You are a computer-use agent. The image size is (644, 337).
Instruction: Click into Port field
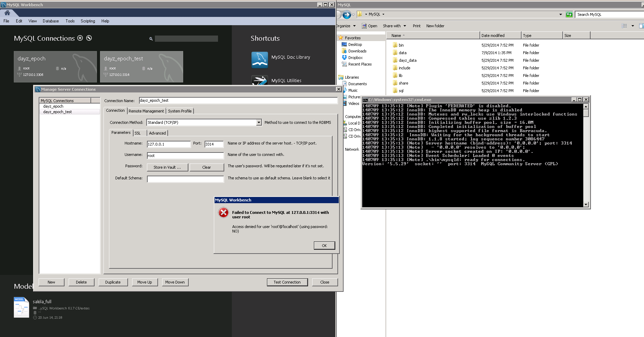[214, 144]
